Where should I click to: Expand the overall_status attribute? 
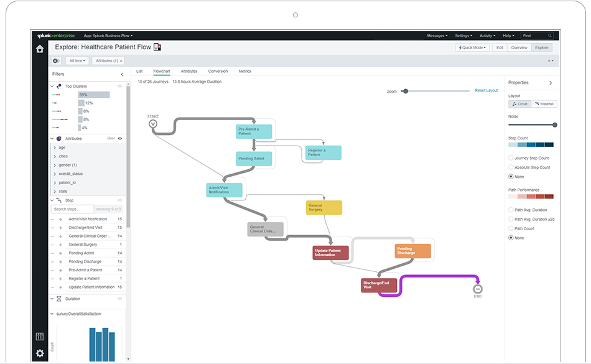pyautogui.click(x=55, y=174)
